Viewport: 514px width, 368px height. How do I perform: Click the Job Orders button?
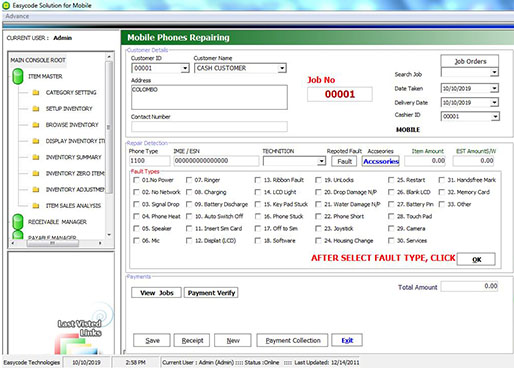coord(470,61)
